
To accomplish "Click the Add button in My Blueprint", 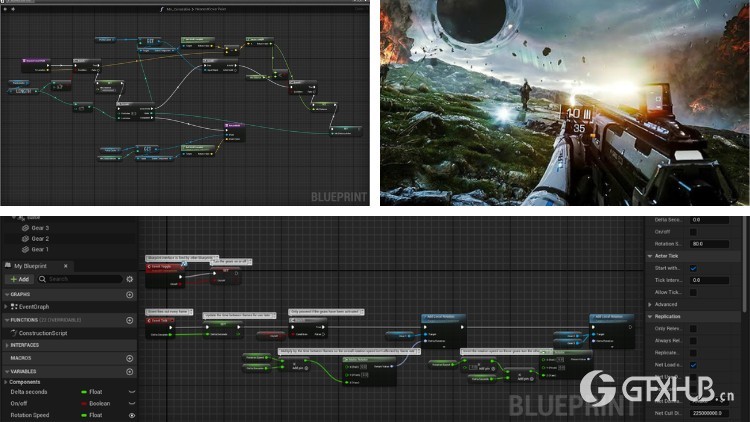I will click(20, 279).
